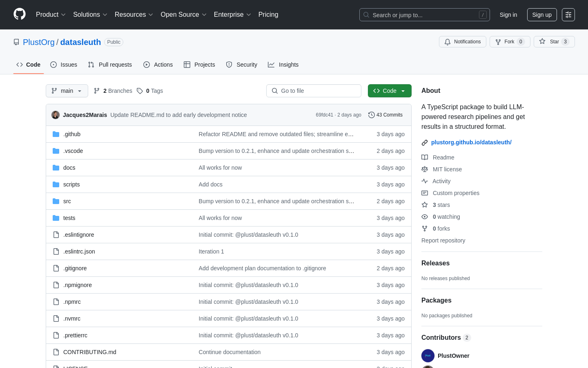
Task: Click the Notifications bell icon
Action: click(x=448, y=42)
